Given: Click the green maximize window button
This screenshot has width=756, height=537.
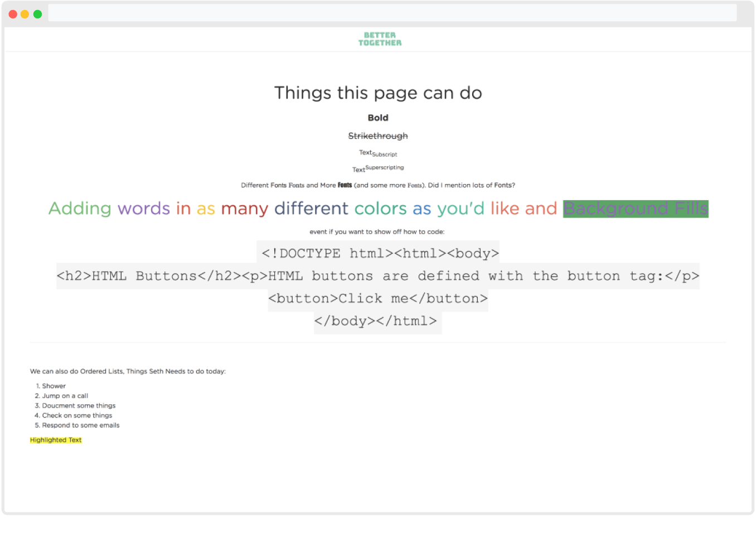Looking at the screenshot, I should point(37,14).
